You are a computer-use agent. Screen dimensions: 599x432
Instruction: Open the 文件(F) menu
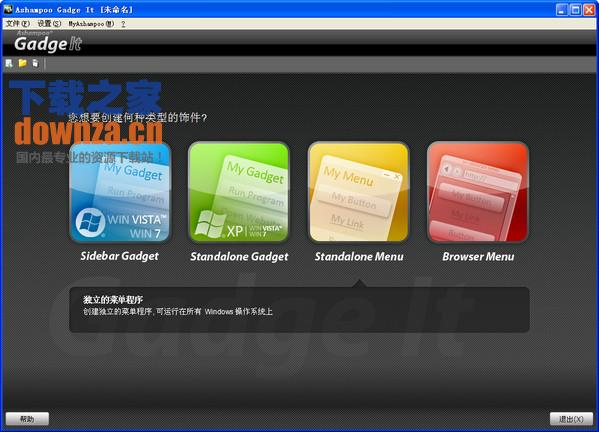pos(18,24)
